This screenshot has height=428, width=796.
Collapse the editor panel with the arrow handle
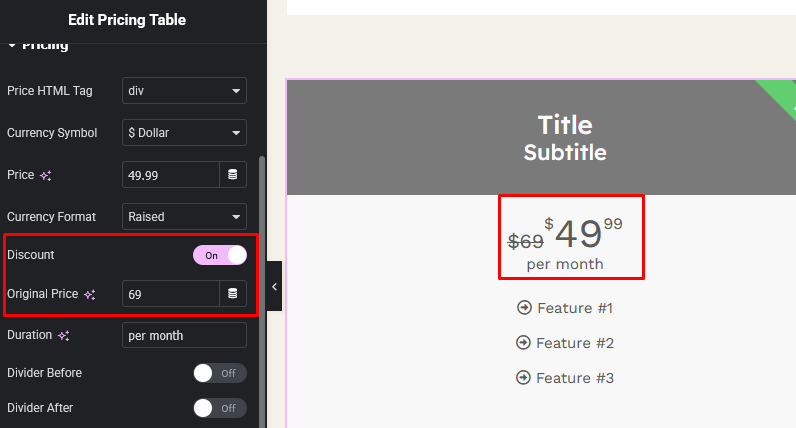[x=274, y=286]
